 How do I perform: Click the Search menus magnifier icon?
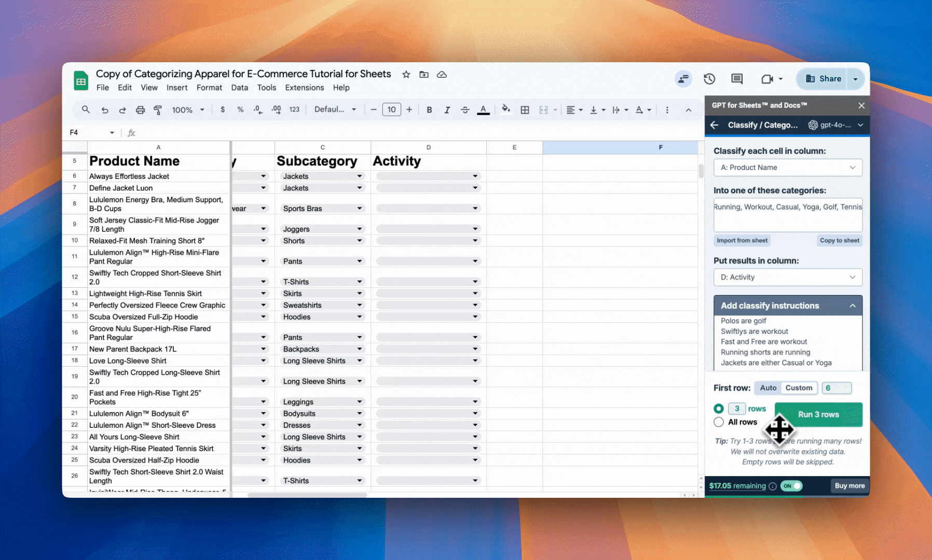[x=86, y=109]
